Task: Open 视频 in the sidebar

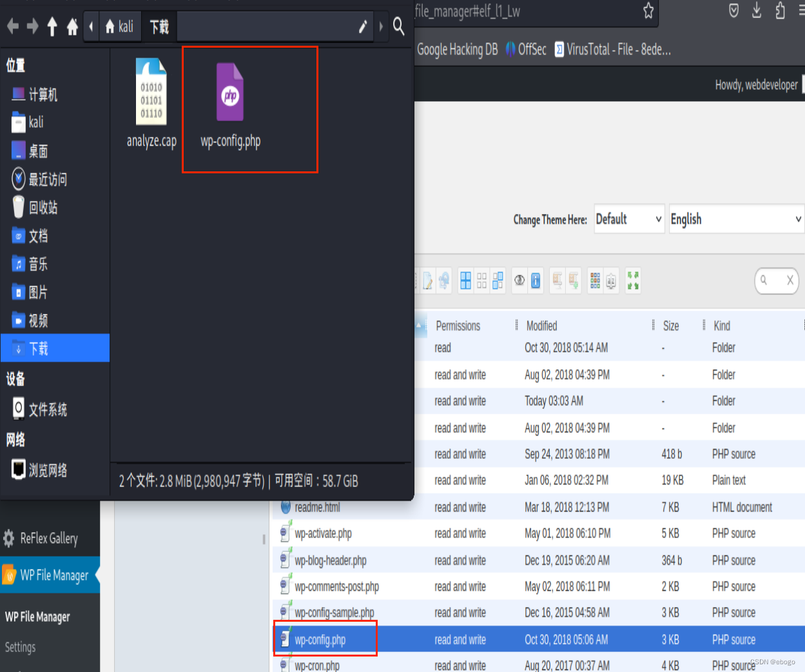Action: click(x=30, y=320)
